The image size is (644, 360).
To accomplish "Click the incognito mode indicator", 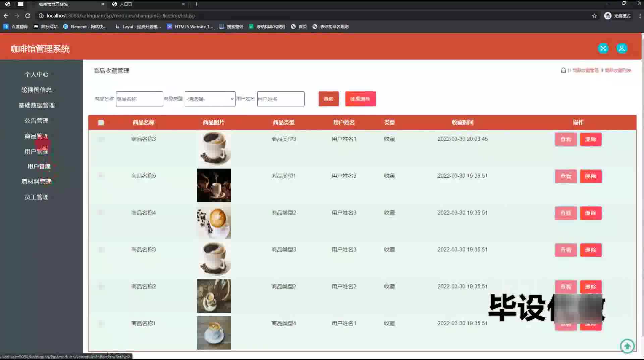I will [617, 16].
